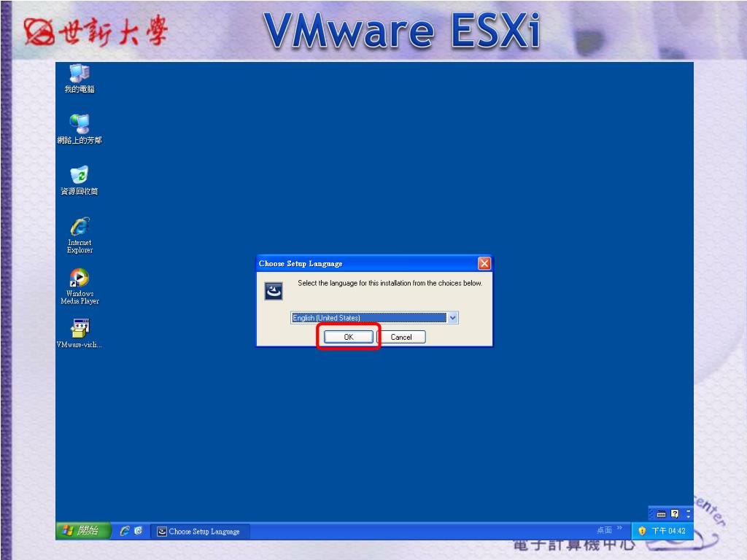Click the Choose Setup Language taskbar button
This screenshot has height=560, width=747.
pos(200,532)
